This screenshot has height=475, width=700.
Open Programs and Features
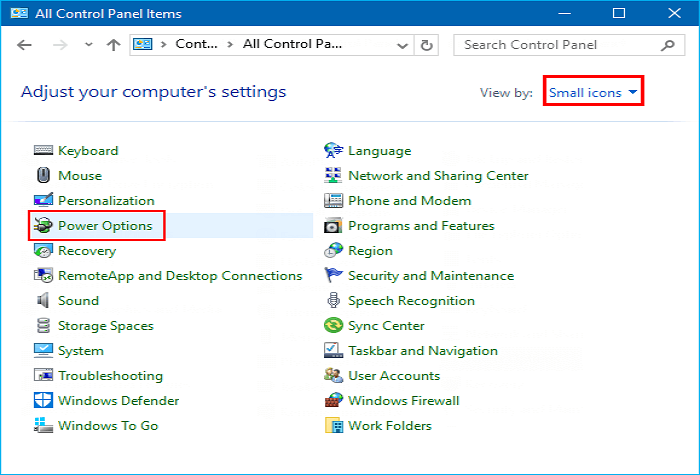click(x=421, y=226)
